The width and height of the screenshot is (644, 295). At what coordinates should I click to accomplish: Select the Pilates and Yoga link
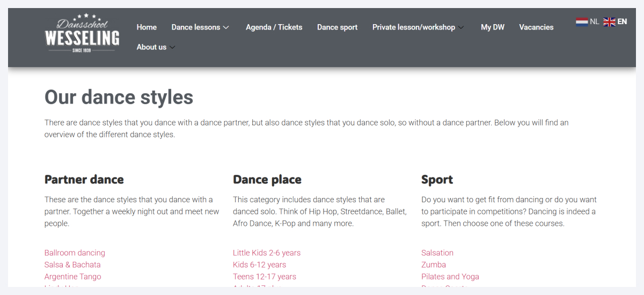point(450,277)
